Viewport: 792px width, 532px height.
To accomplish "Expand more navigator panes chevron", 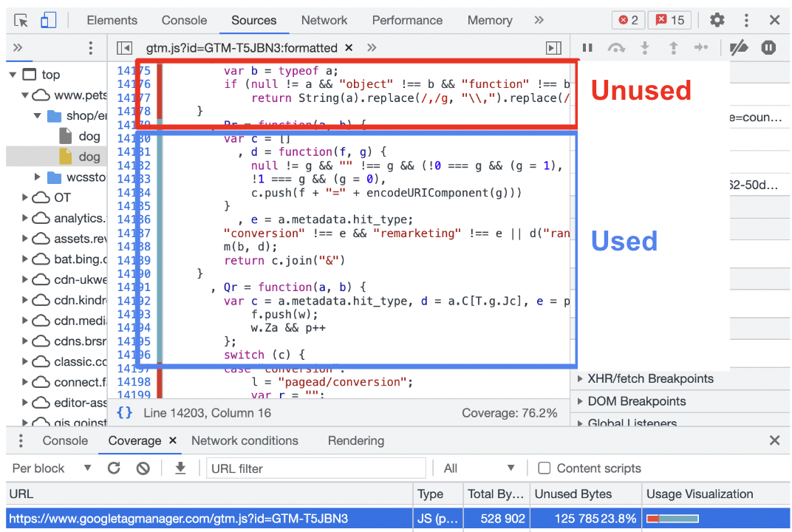I will (x=18, y=48).
